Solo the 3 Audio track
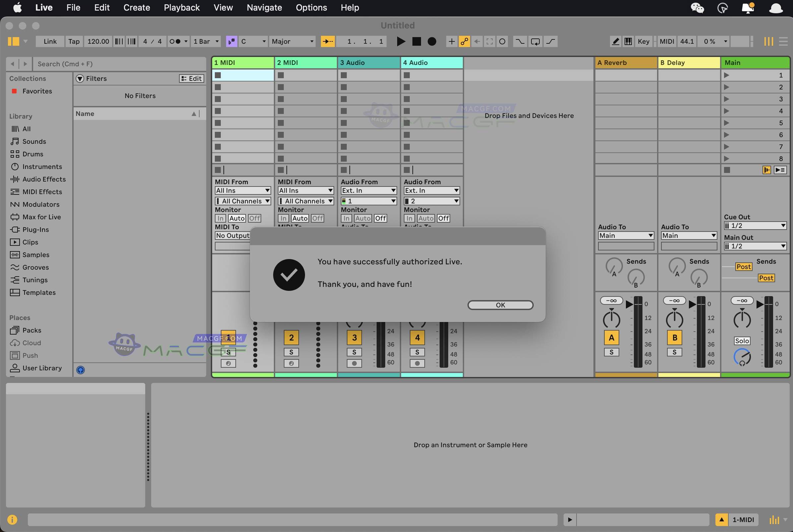The width and height of the screenshot is (793, 532). [x=354, y=352]
